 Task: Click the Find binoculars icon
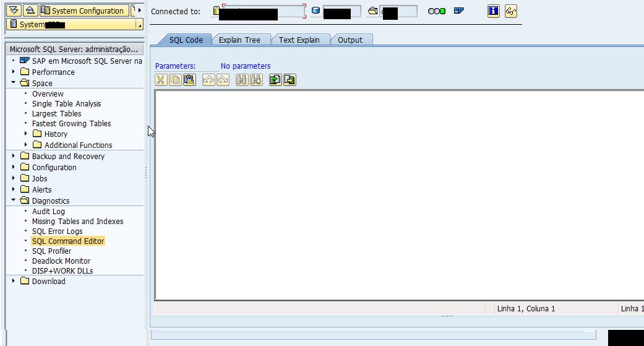pyautogui.click(x=242, y=80)
